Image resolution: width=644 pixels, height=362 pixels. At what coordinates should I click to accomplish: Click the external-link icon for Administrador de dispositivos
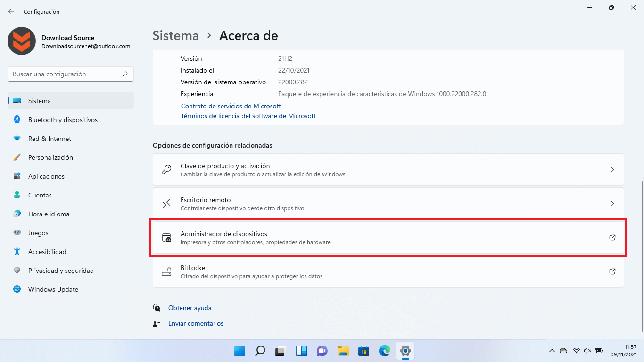[612, 238]
